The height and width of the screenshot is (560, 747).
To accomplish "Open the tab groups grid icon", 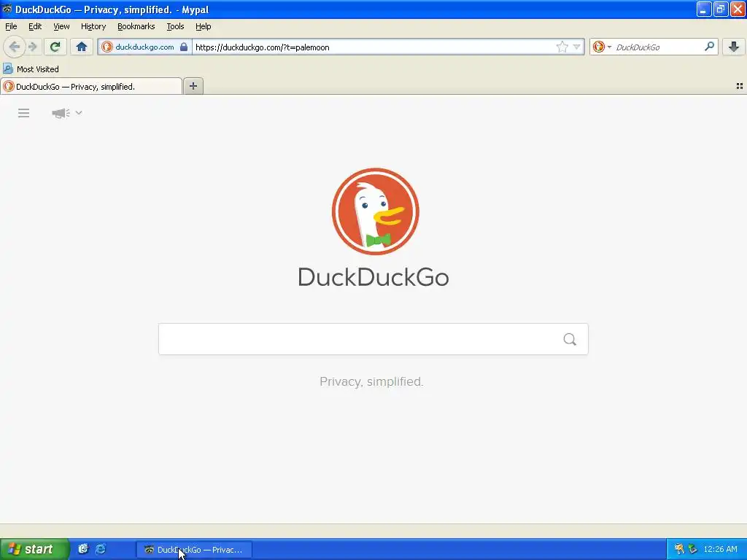I will [x=740, y=86].
